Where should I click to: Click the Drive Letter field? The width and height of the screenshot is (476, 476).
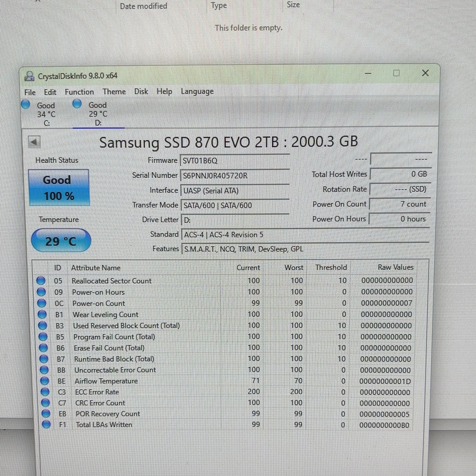coord(235,220)
